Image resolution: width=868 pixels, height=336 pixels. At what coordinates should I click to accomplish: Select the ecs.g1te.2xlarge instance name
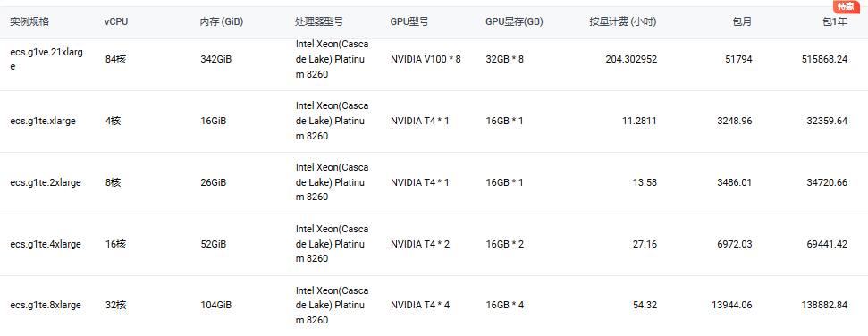46,182
